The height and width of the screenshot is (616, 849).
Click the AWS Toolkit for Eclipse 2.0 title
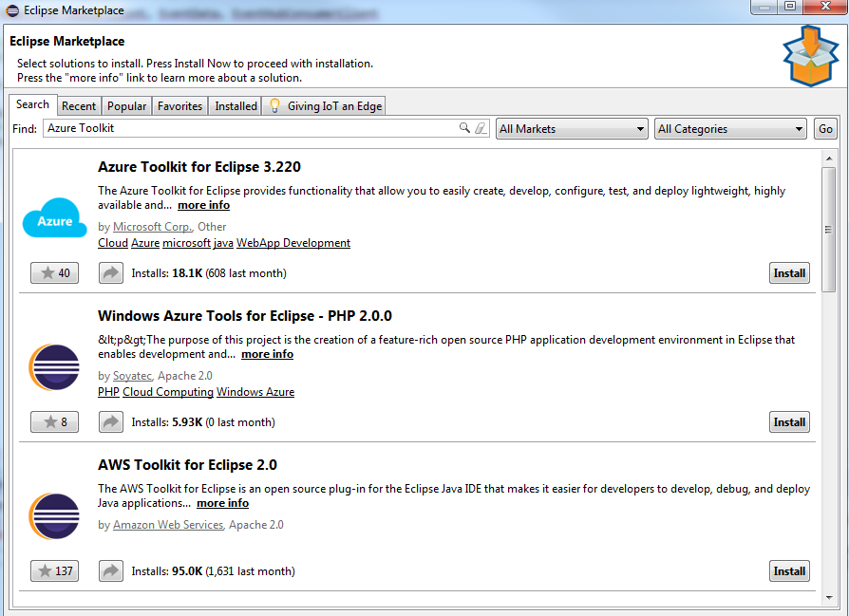pyautogui.click(x=187, y=465)
